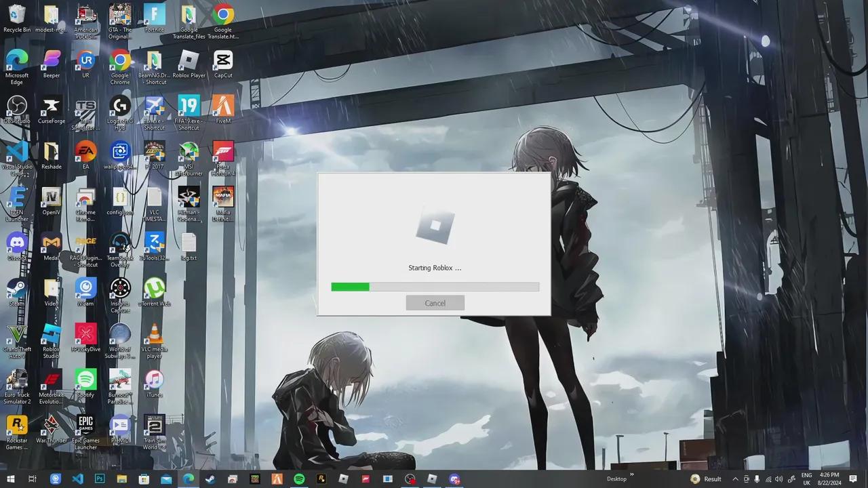
Task: Click the Roblox logo in the launcher dialog
Action: tap(435, 225)
